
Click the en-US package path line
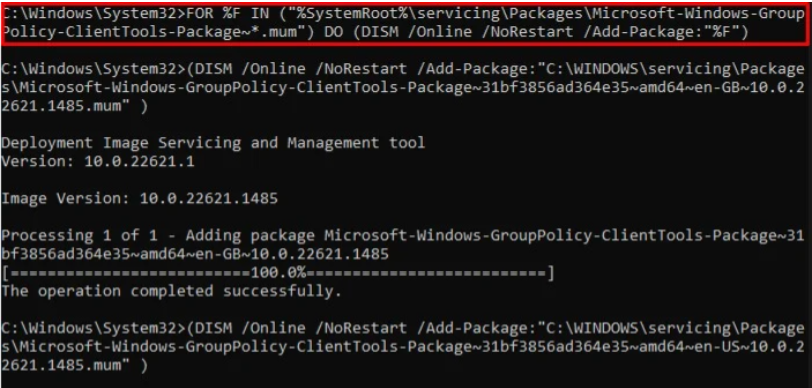[x=403, y=347]
